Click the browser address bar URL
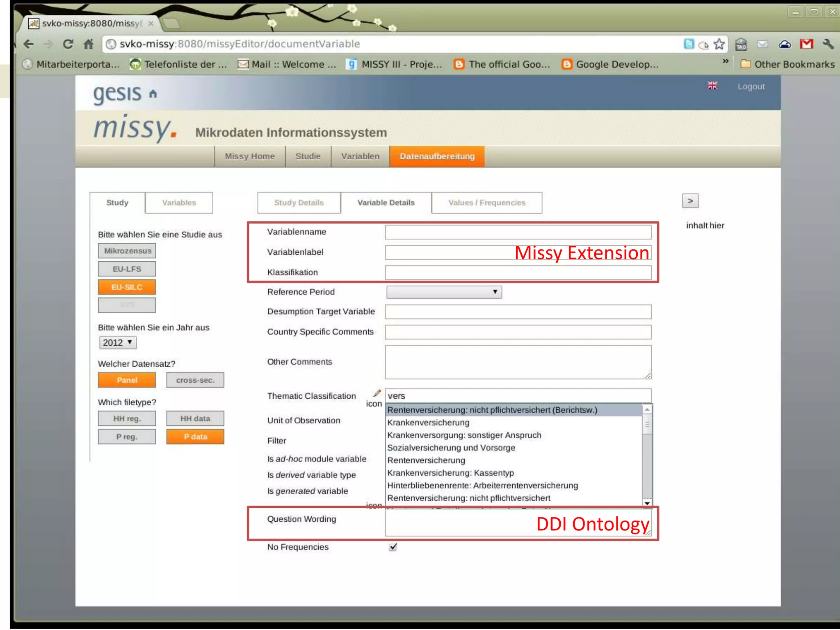Image resolution: width=840 pixels, height=630 pixels. pyautogui.click(x=240, y=44)
